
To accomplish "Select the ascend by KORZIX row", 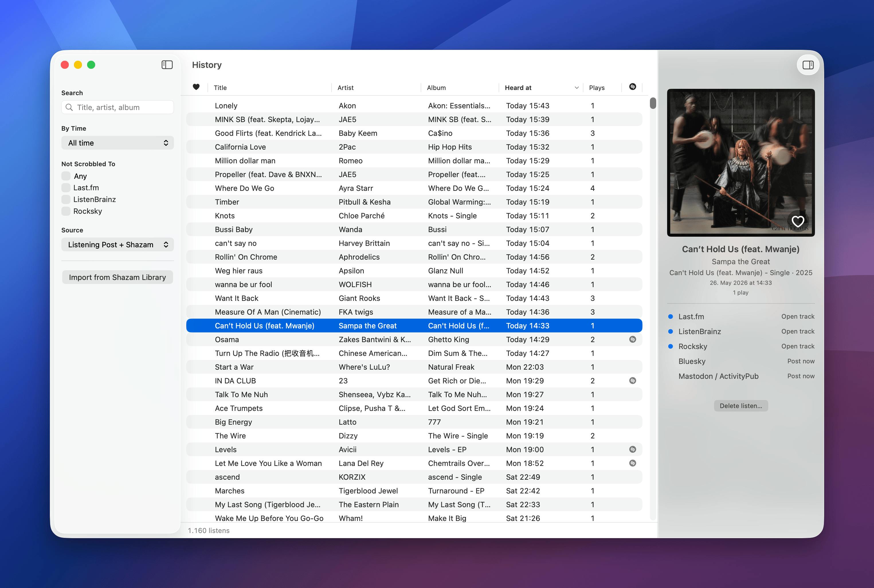I will coord(414,477).
